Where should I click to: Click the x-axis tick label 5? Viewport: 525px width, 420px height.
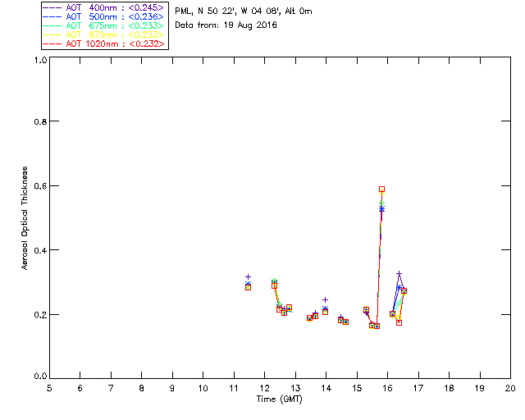[49, 388]
